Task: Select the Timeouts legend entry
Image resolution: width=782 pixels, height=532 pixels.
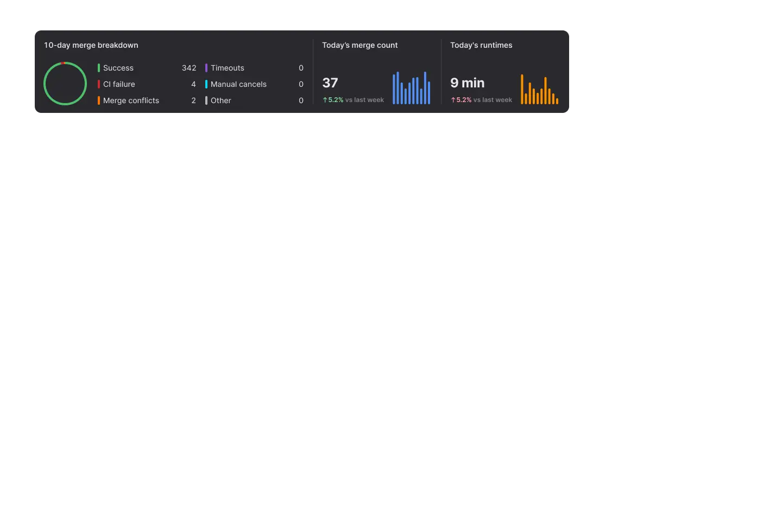Action: click(228, 68)
